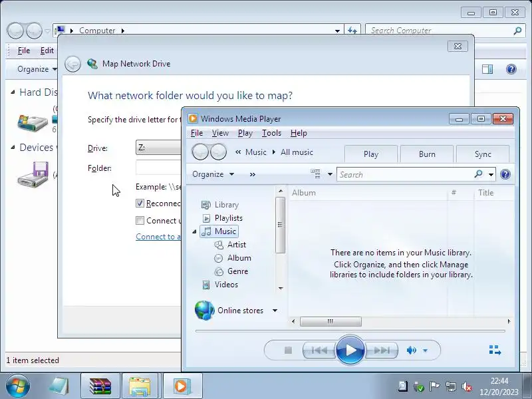Show the preview pane in Explorer

point(487,69)
